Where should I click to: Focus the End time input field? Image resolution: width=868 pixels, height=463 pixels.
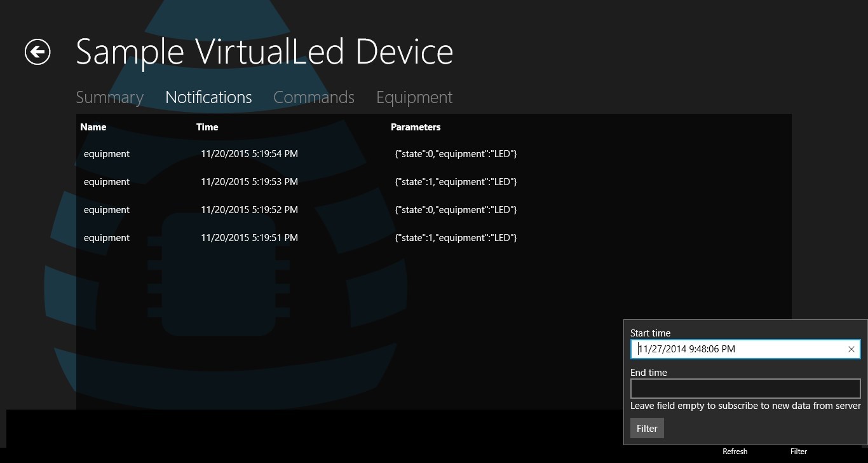click(745, 389)
